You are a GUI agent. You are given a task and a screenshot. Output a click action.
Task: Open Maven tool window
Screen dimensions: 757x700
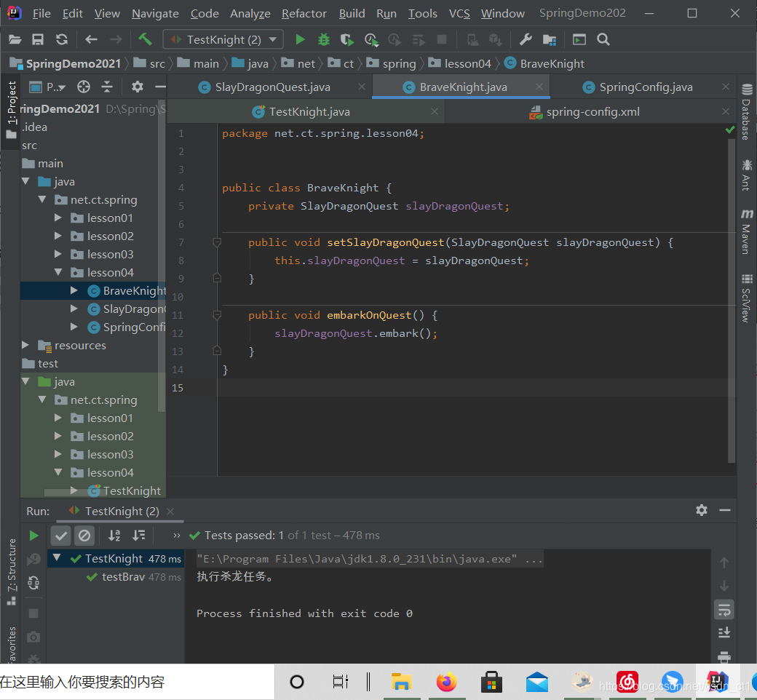(x=746, y=231)
